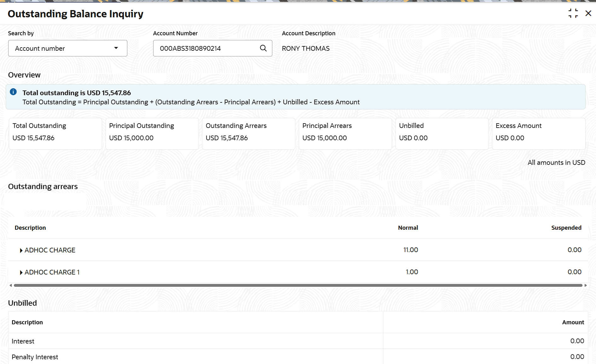Click the search magnifier in Account Number field
The image size is (596, 364).
[263, 48]
